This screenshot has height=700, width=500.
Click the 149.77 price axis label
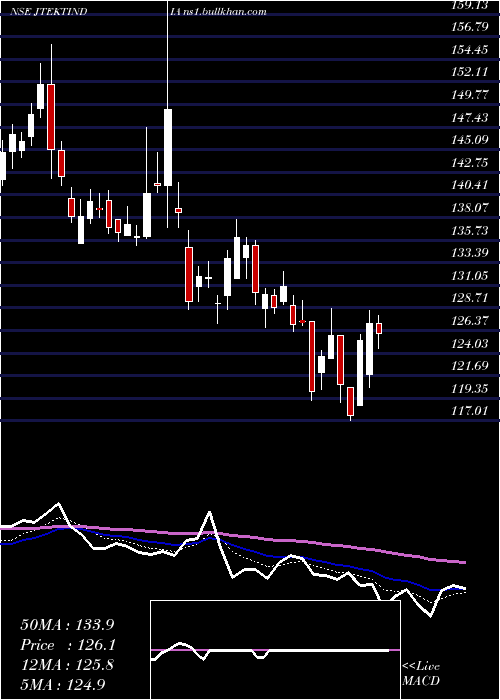(470, 95)
